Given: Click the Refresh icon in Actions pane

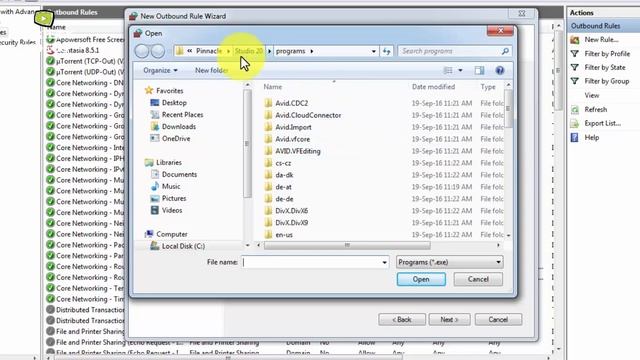Looking at the screenshot, I should click(575, 109).
